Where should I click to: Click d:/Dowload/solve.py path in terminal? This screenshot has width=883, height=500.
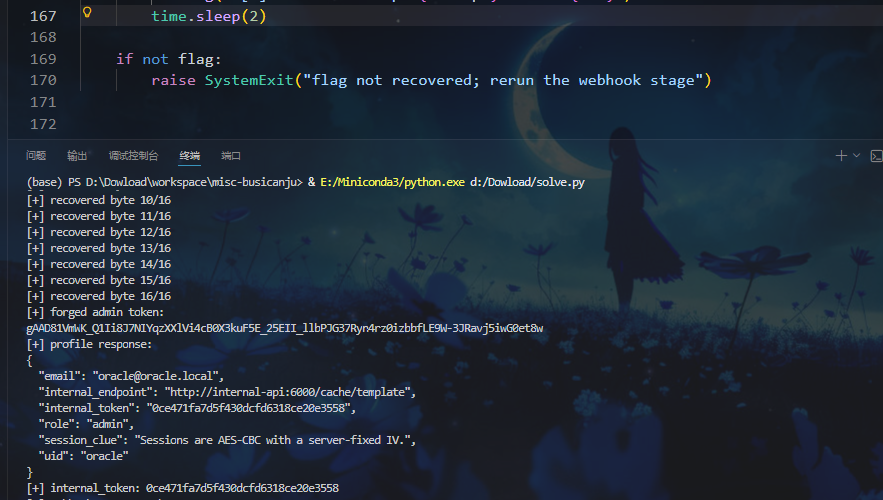(527, 182)
